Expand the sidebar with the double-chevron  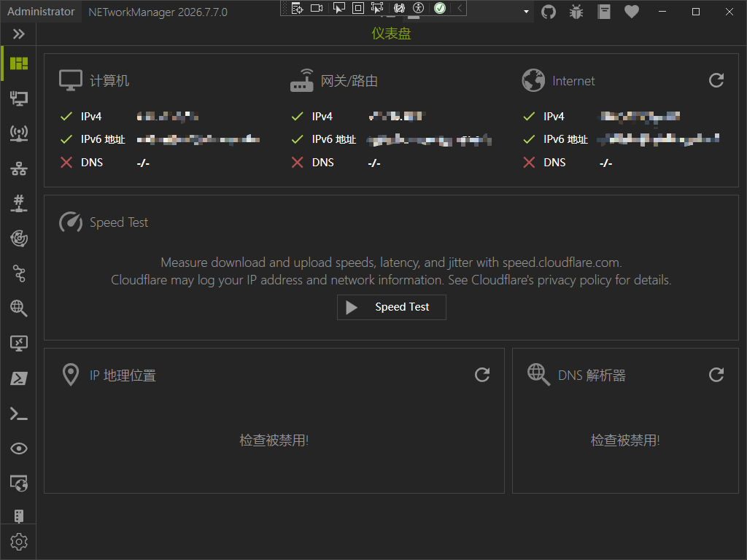coord(18,34)
